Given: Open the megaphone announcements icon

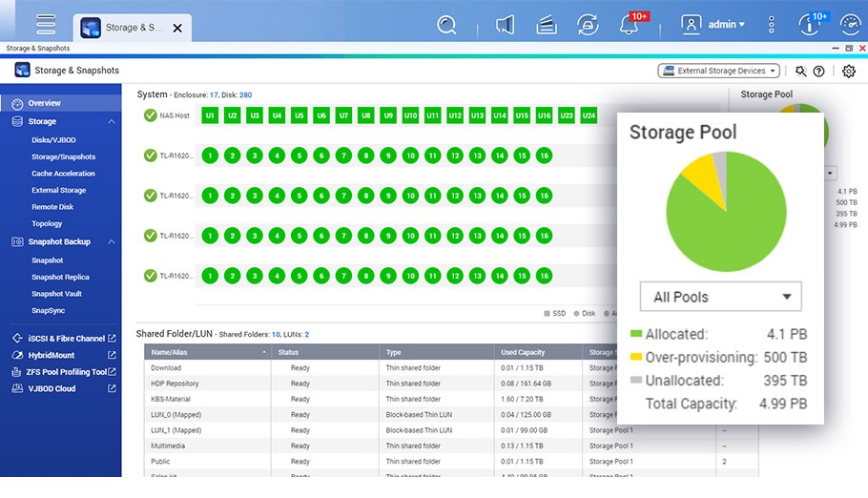Looking at the screenshot, I should pos(505,25).
